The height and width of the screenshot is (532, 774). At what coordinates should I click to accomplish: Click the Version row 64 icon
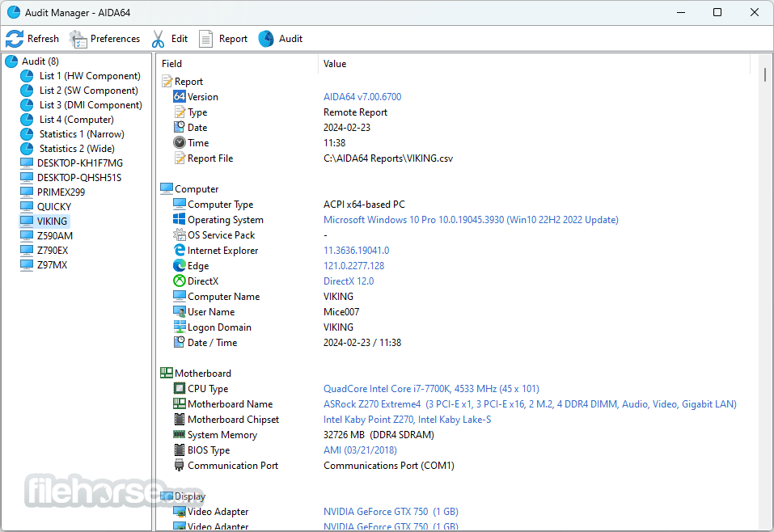point(180,97)
